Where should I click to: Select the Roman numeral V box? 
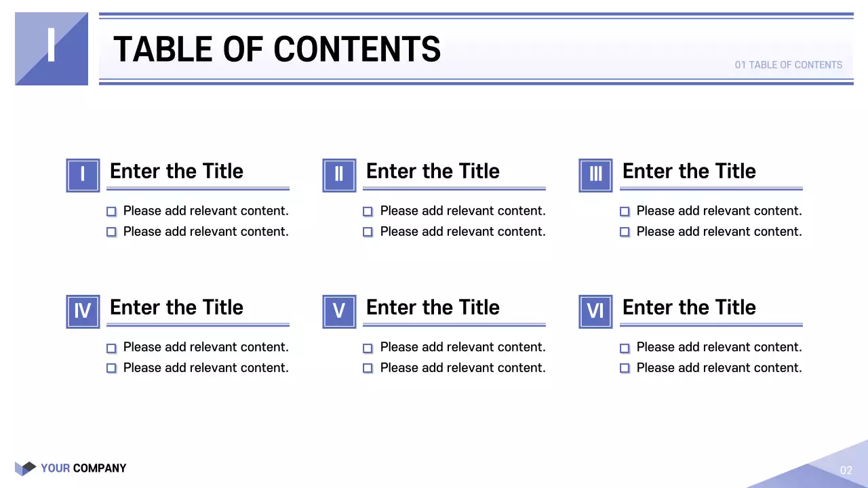pyautogui.click(x=339, y=311)
